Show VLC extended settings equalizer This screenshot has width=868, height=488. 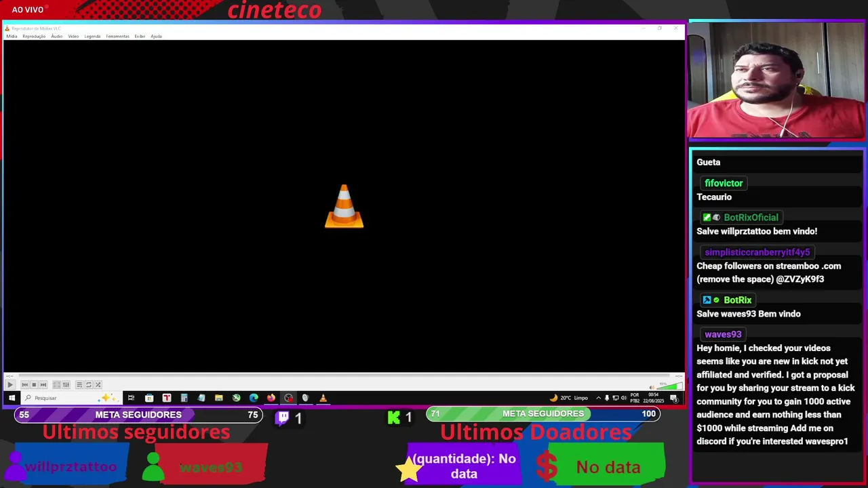[66, 385]
